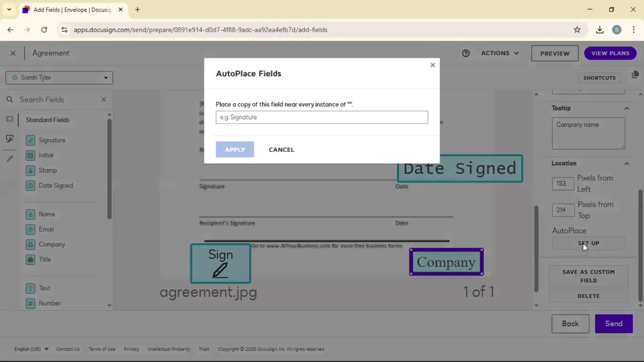Select the Name field icon
The height and width of the screenshot is (362, 644).
[31, 214]
